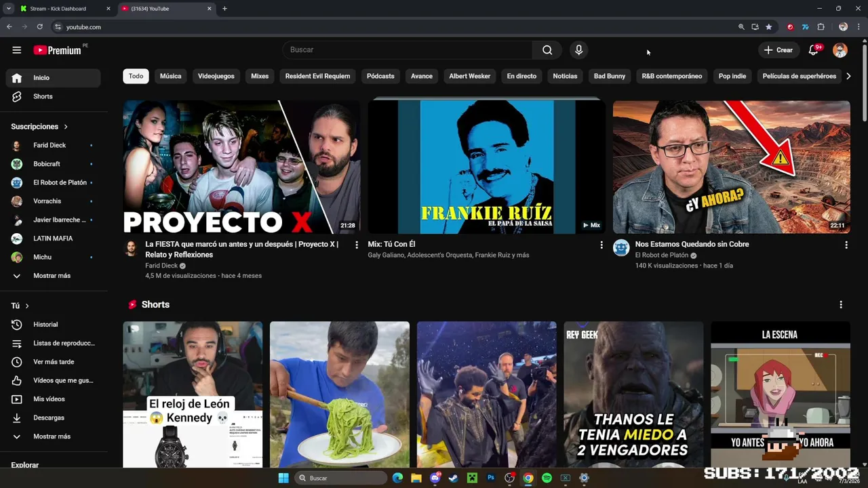Open Photoshop from the taskbar
This screenshot has height=488, width=868.
coord(491,479)
